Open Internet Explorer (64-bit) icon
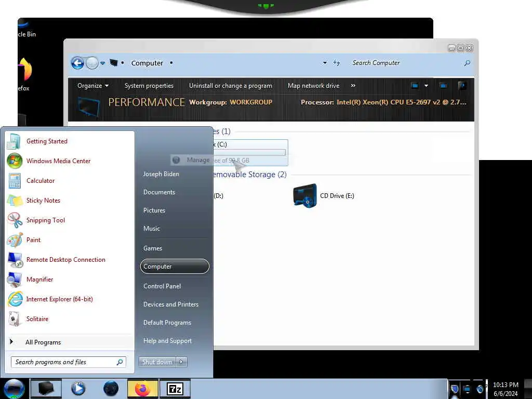532x399 pixels. (15, 299)
